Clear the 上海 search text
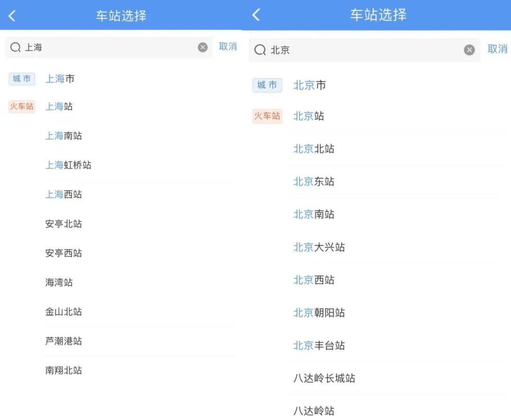Screen dimensions: 511x420 point(203,47)
